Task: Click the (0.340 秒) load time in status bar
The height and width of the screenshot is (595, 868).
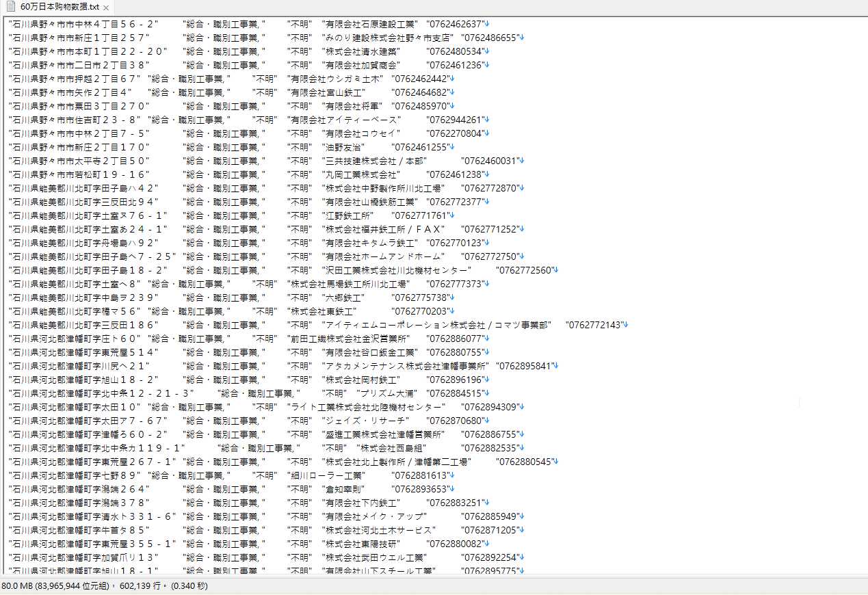Action: (190, 586)
